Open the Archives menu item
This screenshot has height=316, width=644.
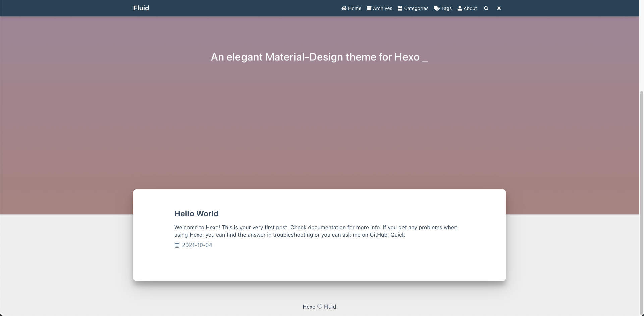point(379,8)
